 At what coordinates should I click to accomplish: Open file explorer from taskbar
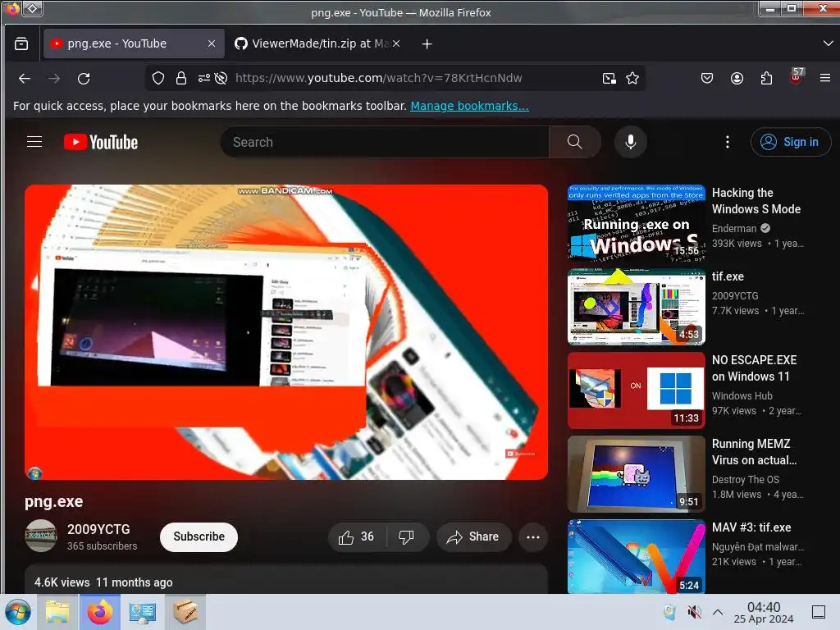click(57, 612)
